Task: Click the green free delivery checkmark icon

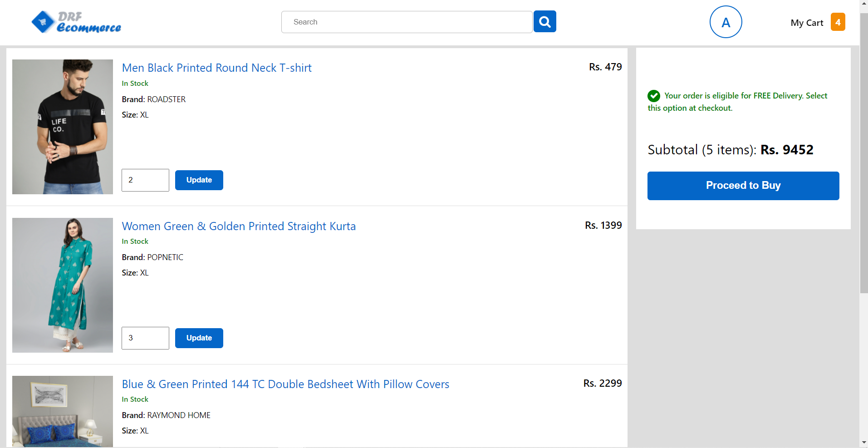Action: [x=653, y=96]
